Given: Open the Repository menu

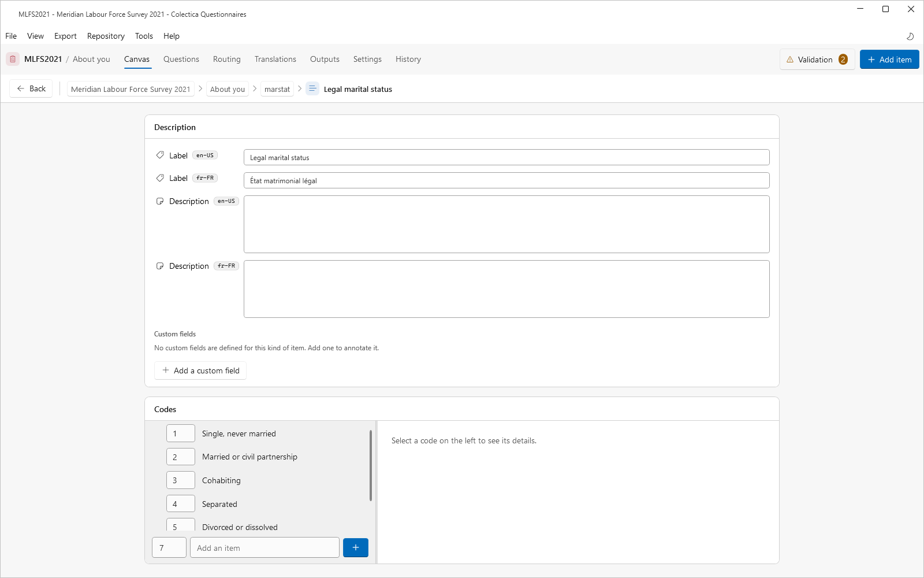Looking at the screenshot, I should pyautogui.click(x=106, y=36).
